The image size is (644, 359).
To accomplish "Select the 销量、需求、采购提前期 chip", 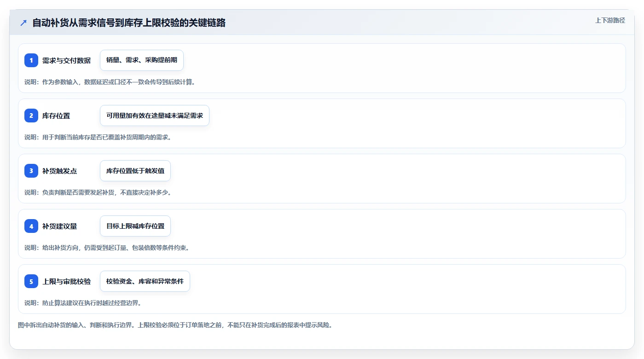I will (x=142, y=60).
